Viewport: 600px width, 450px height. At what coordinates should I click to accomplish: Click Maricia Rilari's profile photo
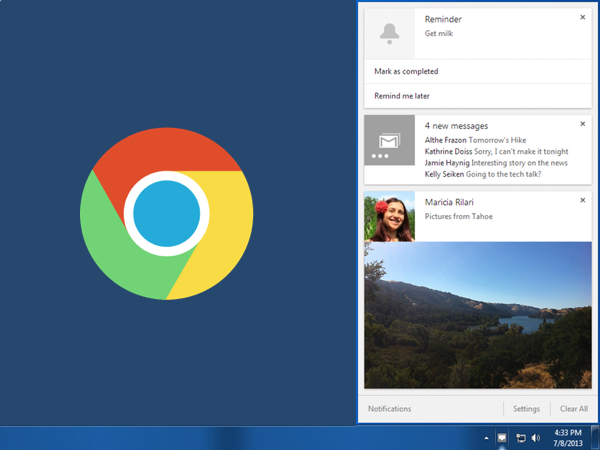coord(389,217)
